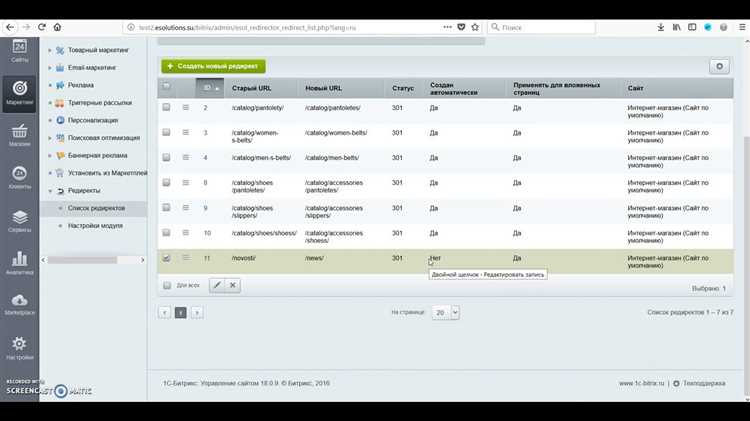Expand Товарный маркетинг tree item
750x421 pixels.
[x=50, y=50]
